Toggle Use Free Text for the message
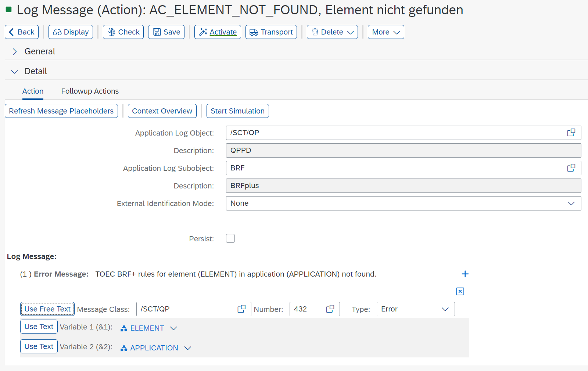Screen dimensions: 588x371 pos(47,309)
